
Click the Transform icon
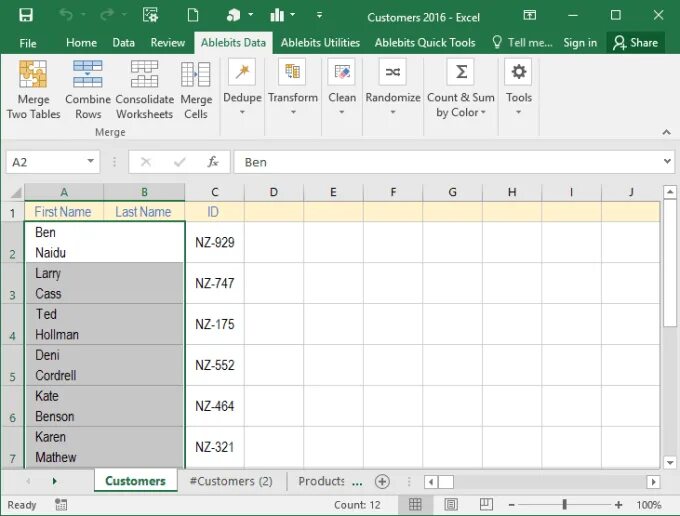point(292,72)
